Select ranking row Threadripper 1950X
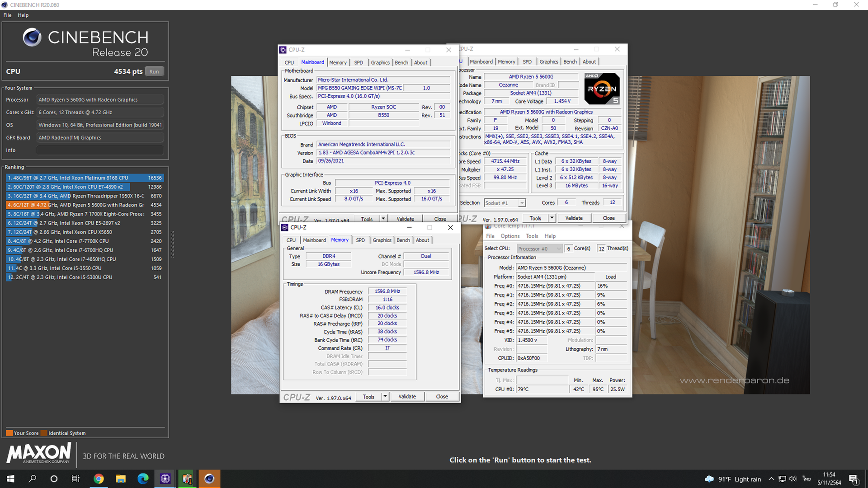Screen dimensions: 868x488 pos(85,196)
